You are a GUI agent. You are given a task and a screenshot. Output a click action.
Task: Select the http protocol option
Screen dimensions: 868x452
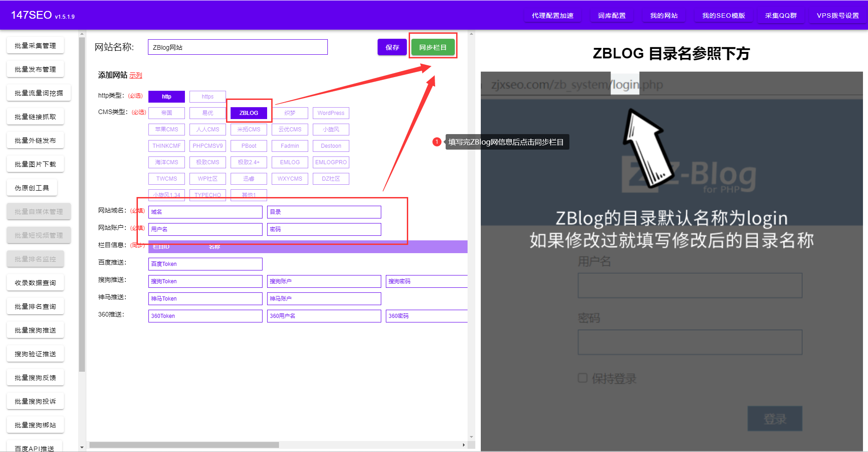(167, 97)
